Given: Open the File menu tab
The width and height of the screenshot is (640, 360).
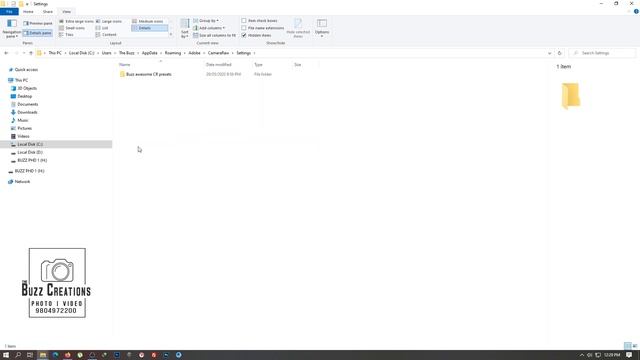Looking at the screenshot, I should click(9, 11).
